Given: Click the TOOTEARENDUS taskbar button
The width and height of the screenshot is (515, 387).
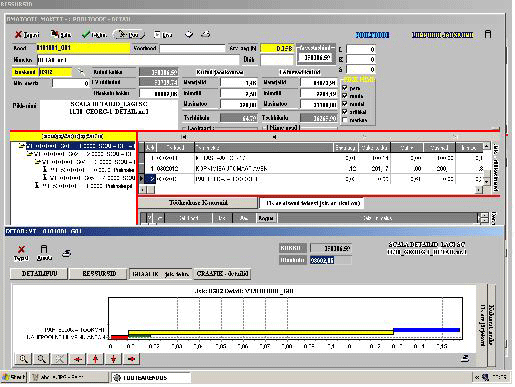Looking at the screenshot, I should [151, 377].
